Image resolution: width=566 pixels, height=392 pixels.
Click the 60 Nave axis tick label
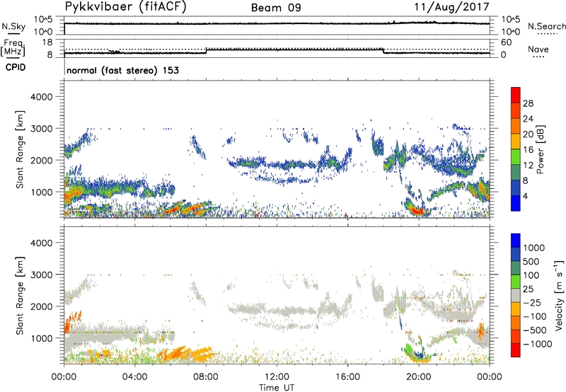coord(506,42)
